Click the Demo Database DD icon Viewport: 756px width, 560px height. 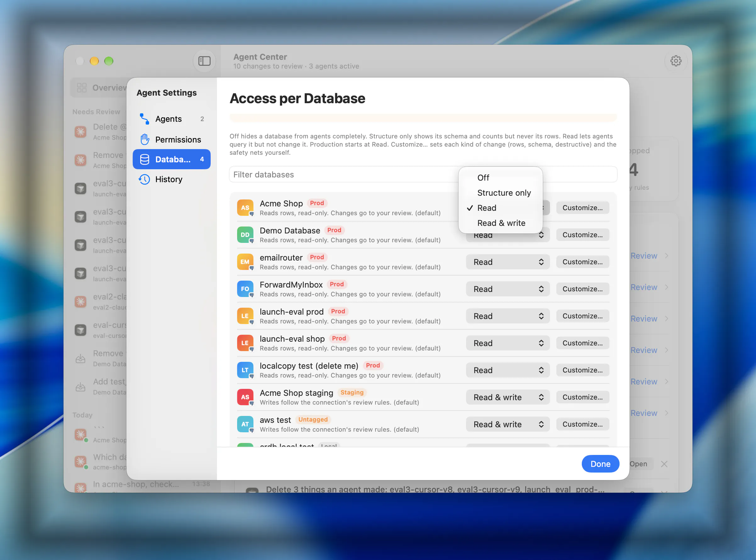tap(245, 235)
